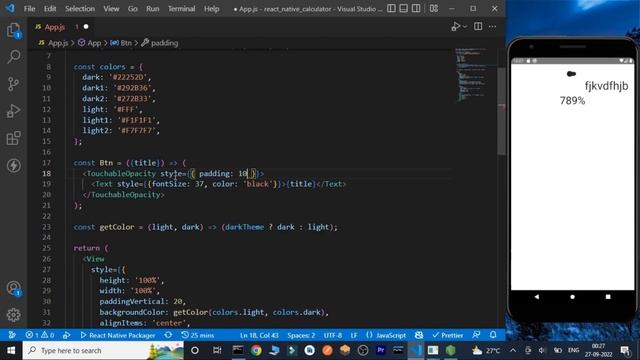
Task: Click Ln 18, Col 43 cursor position
Action: pyautogui.click(x=259, y=335)
